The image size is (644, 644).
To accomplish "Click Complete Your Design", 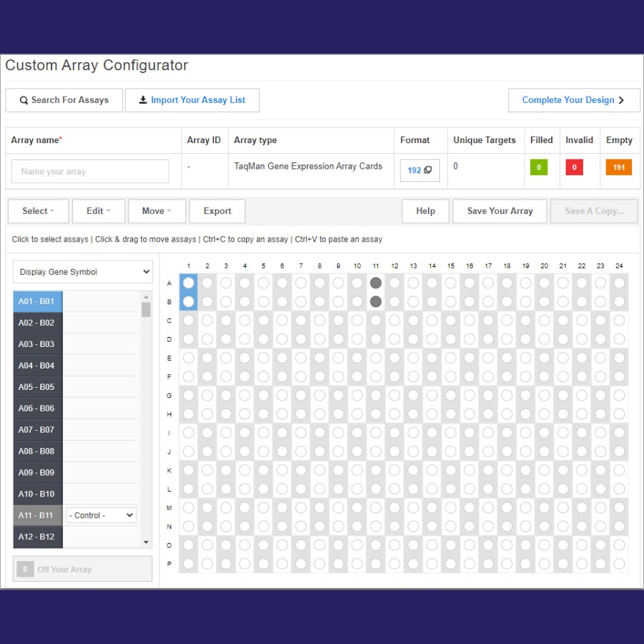I will click(574, 100).
